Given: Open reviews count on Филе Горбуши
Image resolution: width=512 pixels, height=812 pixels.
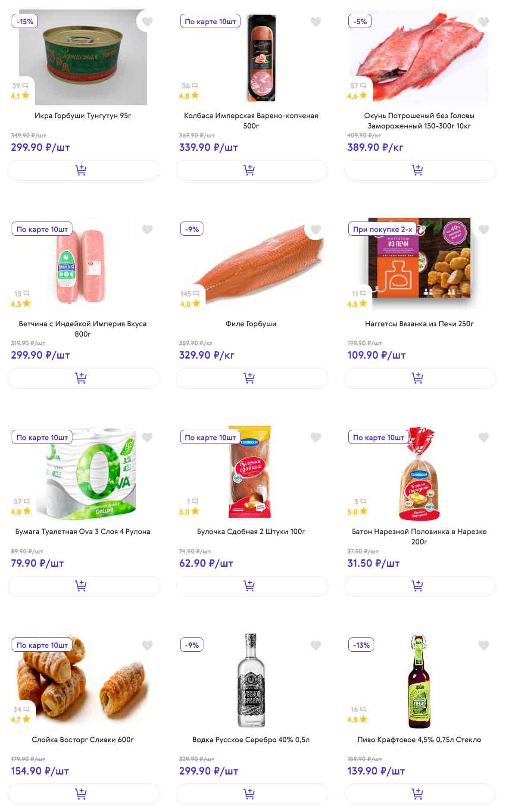Looking at the screenshot, I should (189, 294).
